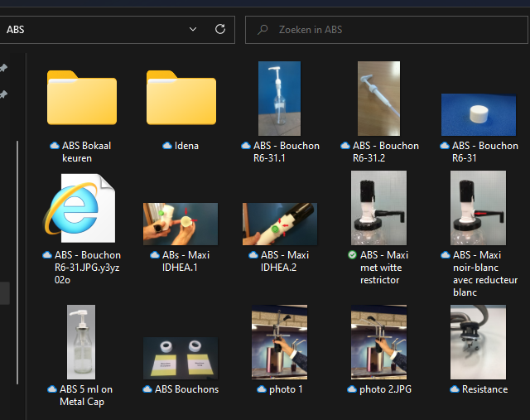Select the ABS Bouchons thumbnail

point(181,358)
